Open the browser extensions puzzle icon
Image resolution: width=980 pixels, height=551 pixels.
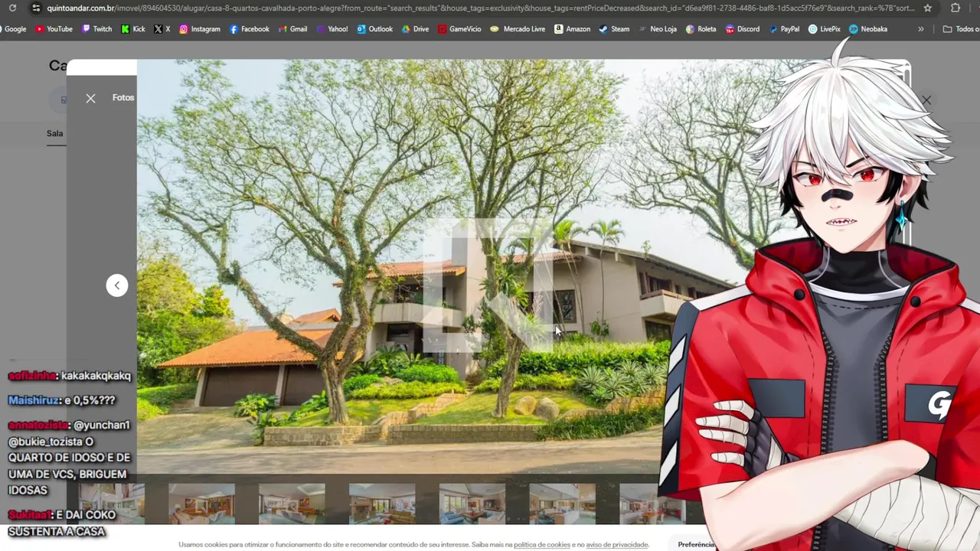(x=955, y=8)
